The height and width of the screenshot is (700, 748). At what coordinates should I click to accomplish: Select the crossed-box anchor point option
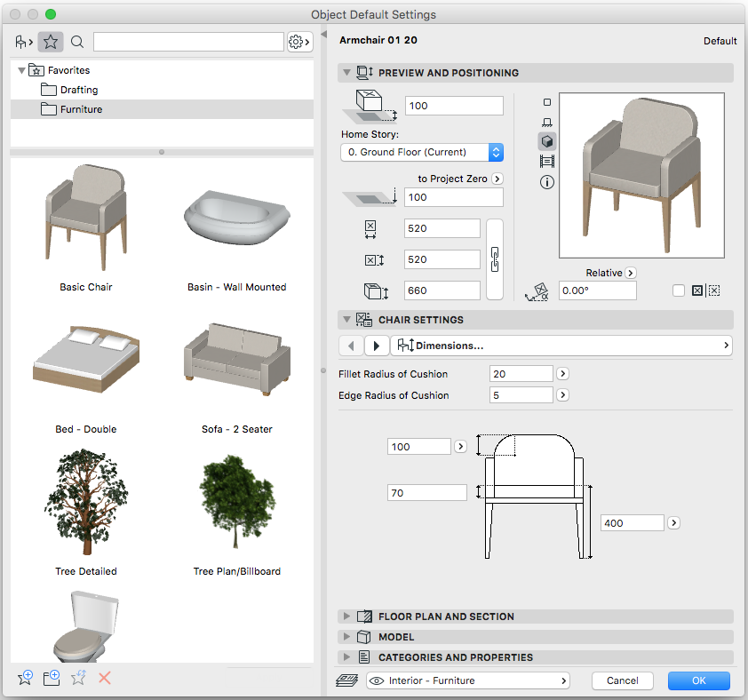[696, 290]
